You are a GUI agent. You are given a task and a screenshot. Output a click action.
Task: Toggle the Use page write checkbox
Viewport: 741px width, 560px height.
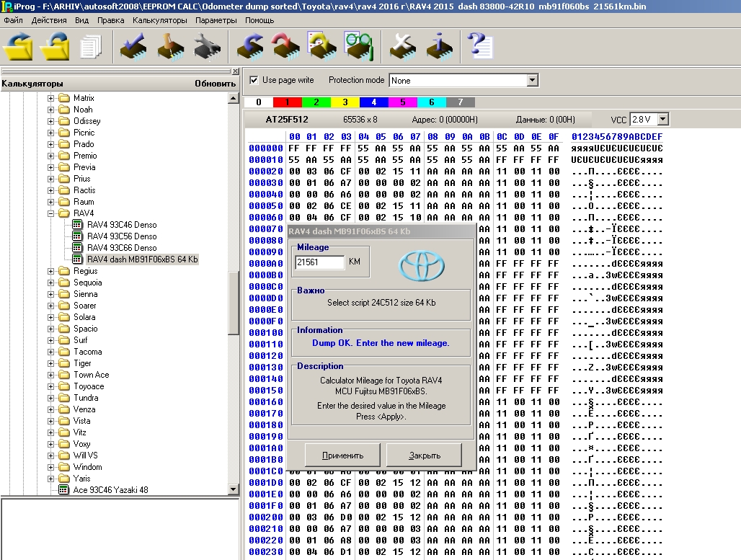point(254,80)
